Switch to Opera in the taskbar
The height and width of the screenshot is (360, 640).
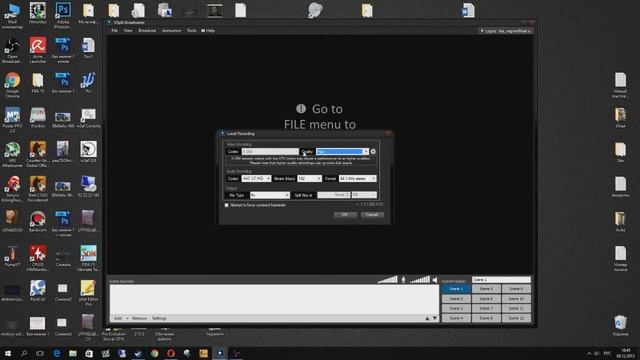(171, 353)
